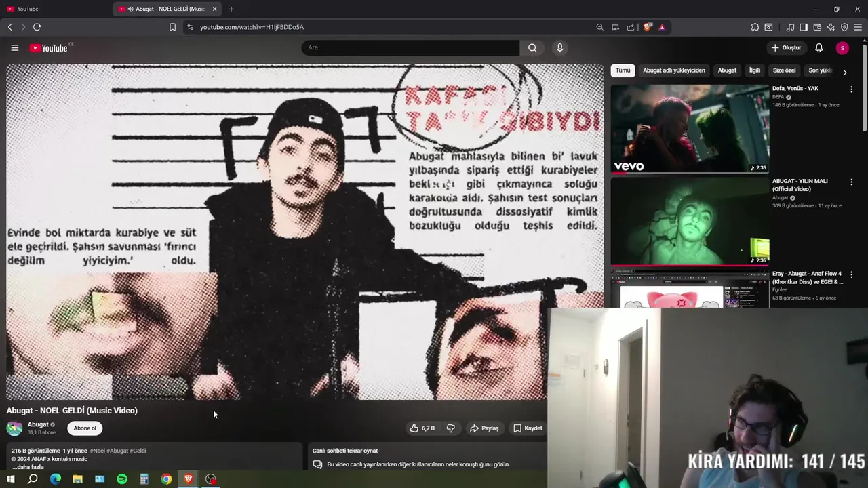Screen dimensions: 868x488
Task: Show more filter chips with right arrow
Action: (844, 72)
